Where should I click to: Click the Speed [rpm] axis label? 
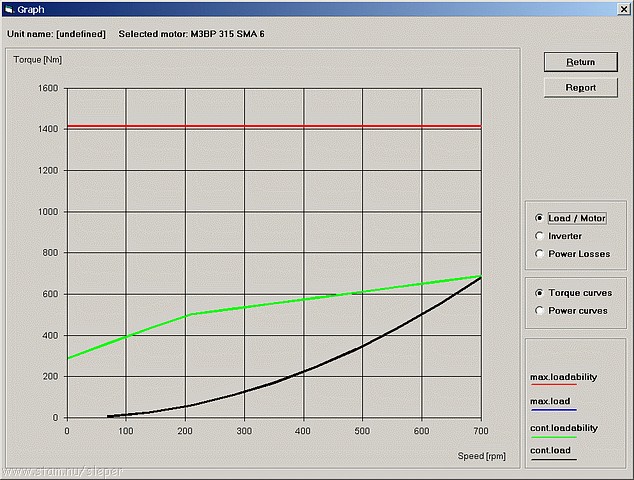[482, 456]
